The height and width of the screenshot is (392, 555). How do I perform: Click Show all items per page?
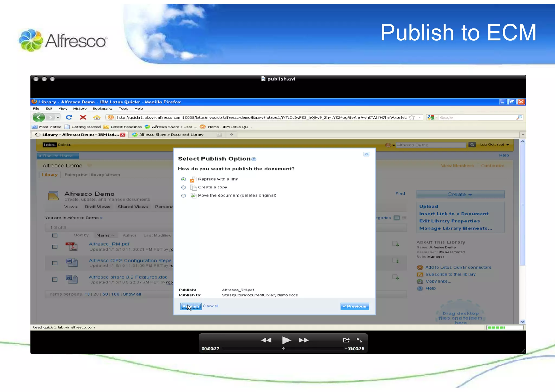tap(132, 294)
